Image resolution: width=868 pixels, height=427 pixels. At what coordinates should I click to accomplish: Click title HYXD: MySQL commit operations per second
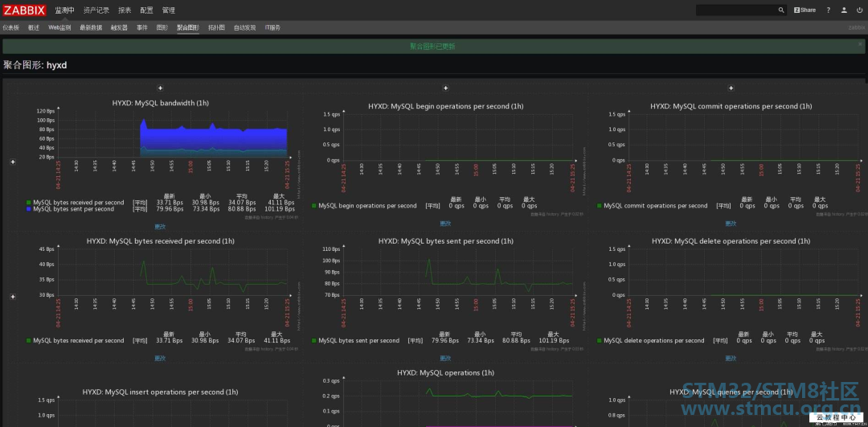(731, 106)
